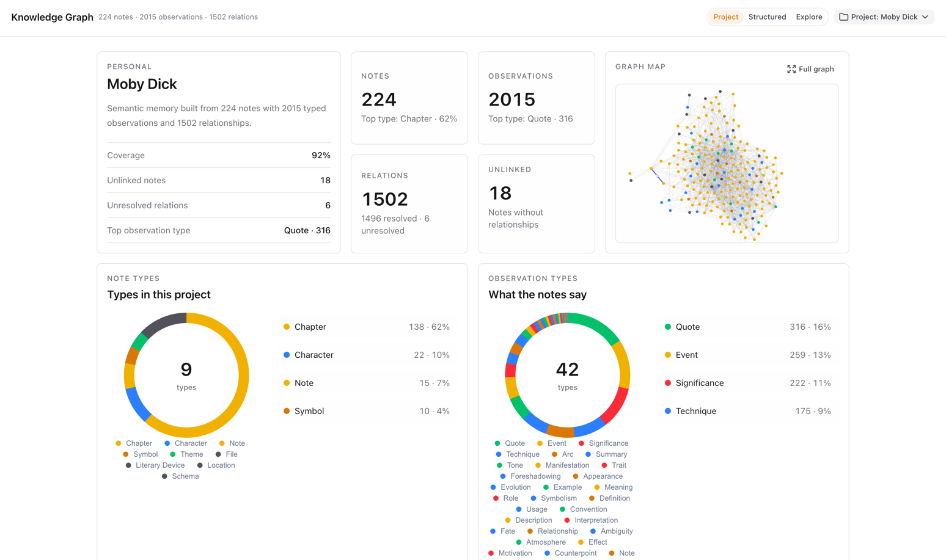
Task: Open the Unlinked 18 stat card
Action: [x=537, y=204]
